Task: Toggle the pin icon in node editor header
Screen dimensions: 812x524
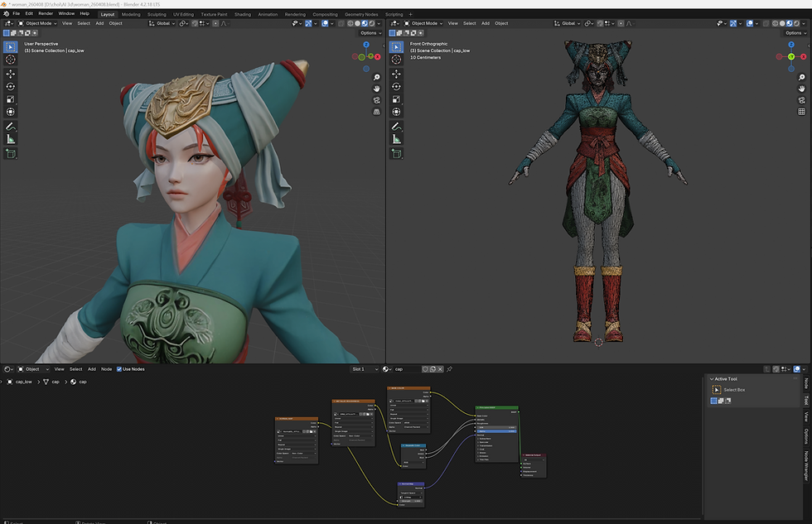Action: (449, 369)
